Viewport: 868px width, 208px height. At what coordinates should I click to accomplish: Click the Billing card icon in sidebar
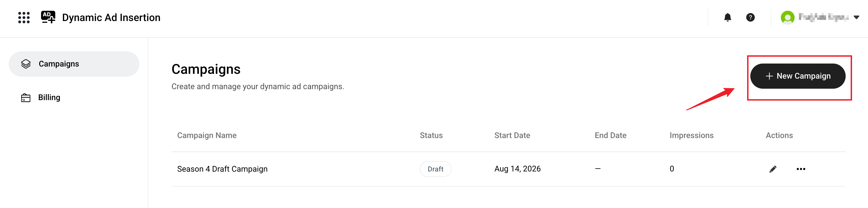(x=26, y=98)
